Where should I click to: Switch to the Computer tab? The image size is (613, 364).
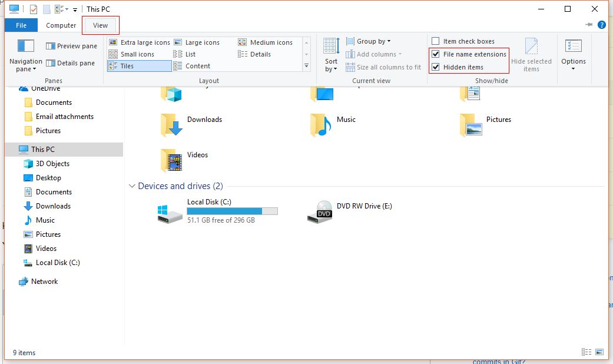coord(61,25)
